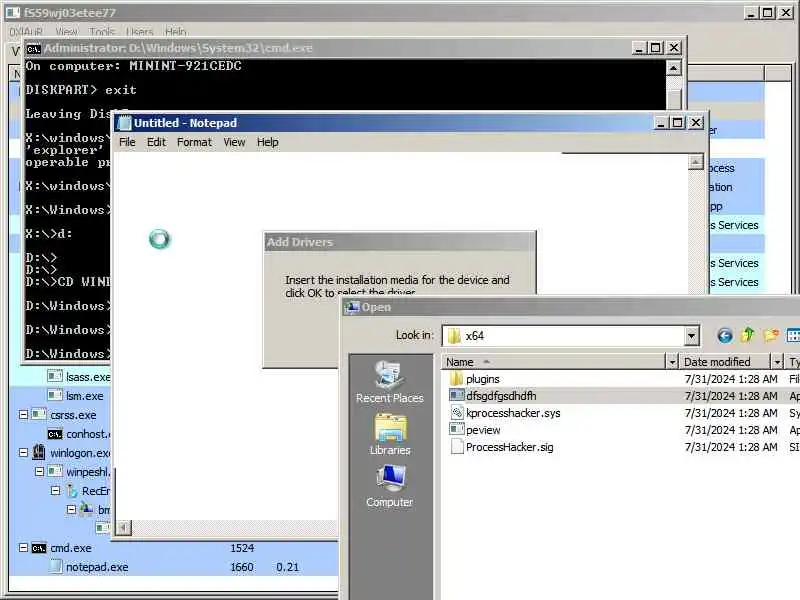
Task: Go up one folder level in Open dialog
Action: tap(748, 335)
